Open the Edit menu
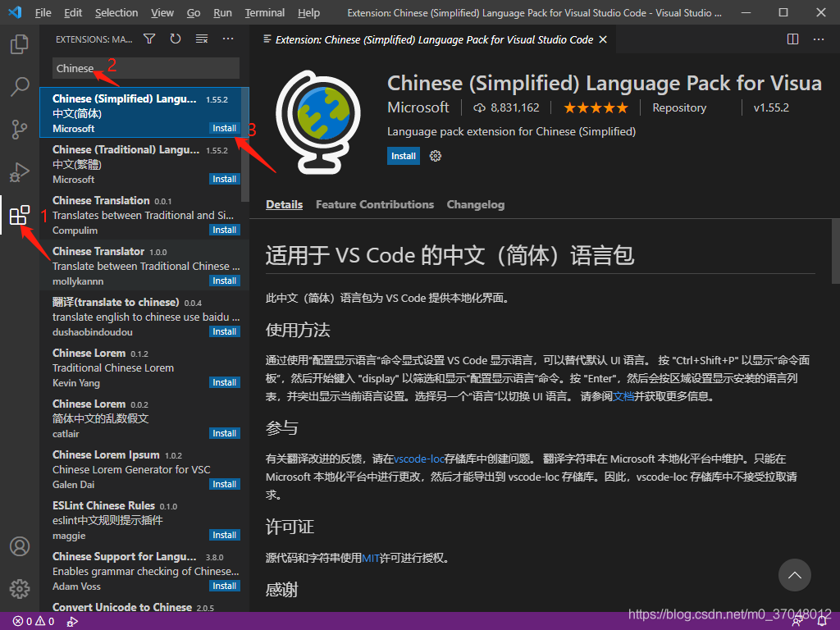Image resolution: width=840 pixels, height=630 pixels. [x=73, y=12]
